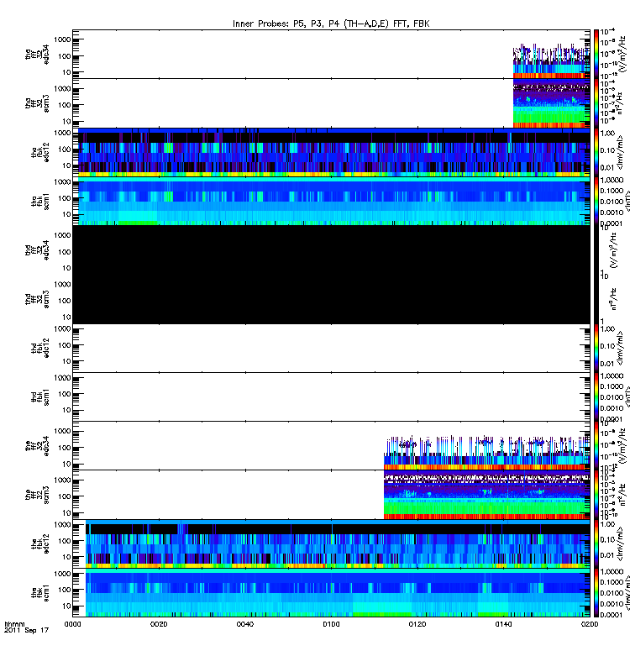The width and height of the screenshot is (630, 672).
Task: Select the 0040 time tick label
Action: tap(244, 624)
